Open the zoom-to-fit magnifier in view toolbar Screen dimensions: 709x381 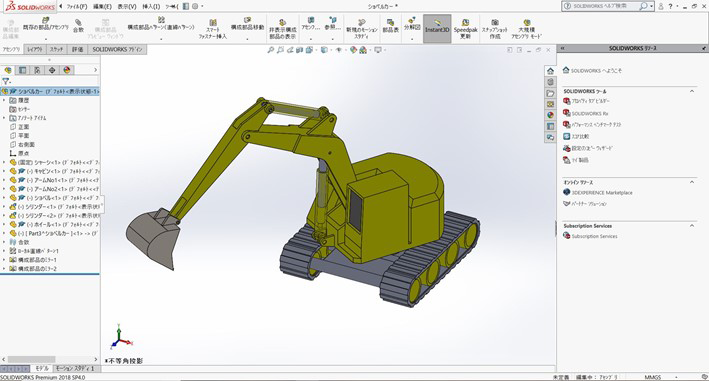pos(270,50)
